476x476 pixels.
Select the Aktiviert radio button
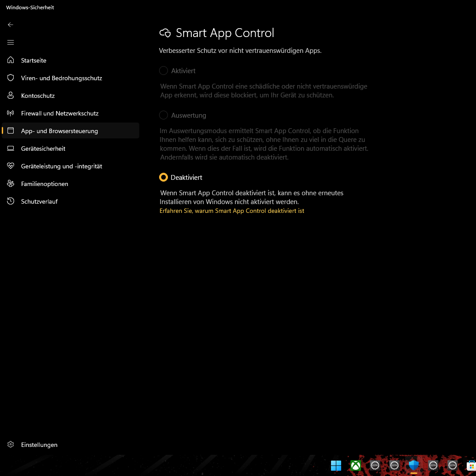tap(164, 71)
